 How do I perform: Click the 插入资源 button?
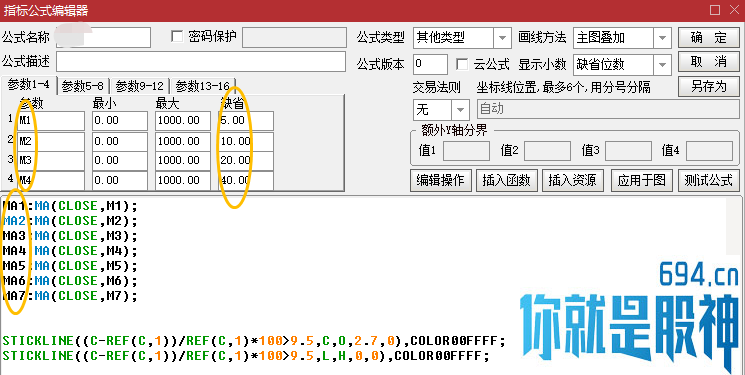572,180
